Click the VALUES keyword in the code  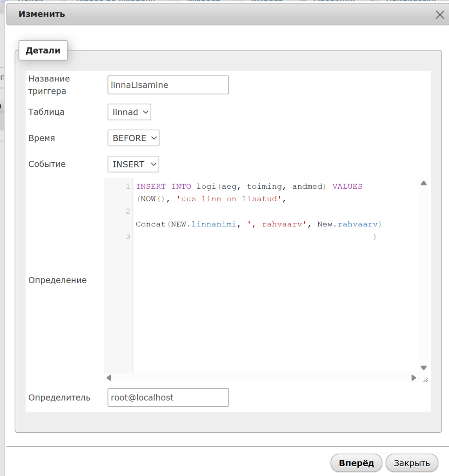[347, 186]
